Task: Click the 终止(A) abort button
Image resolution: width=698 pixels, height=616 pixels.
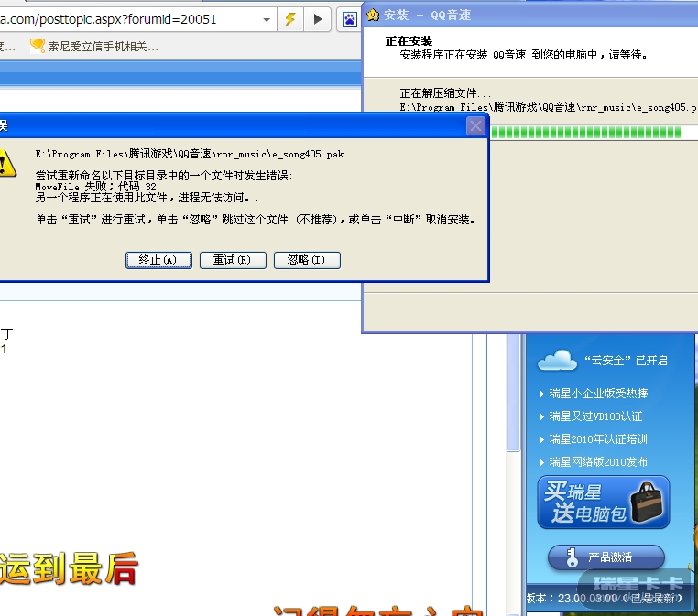Action: pos(158,260)
